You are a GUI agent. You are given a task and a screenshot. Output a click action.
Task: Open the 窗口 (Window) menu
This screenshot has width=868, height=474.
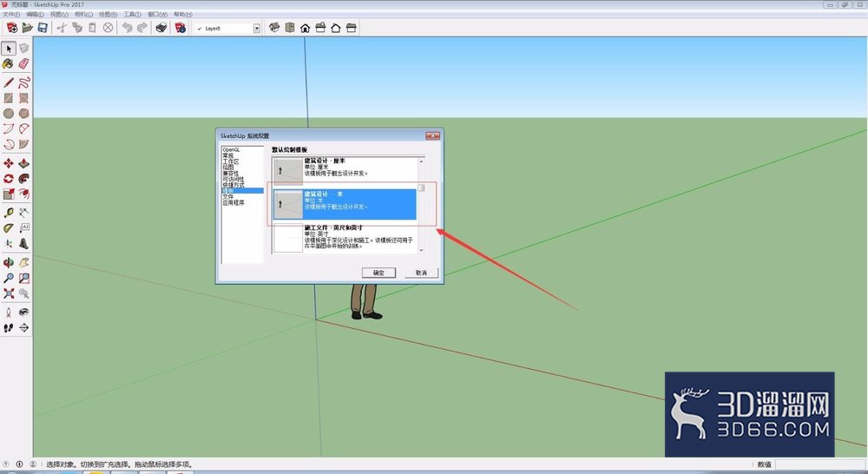click(157, 15)
